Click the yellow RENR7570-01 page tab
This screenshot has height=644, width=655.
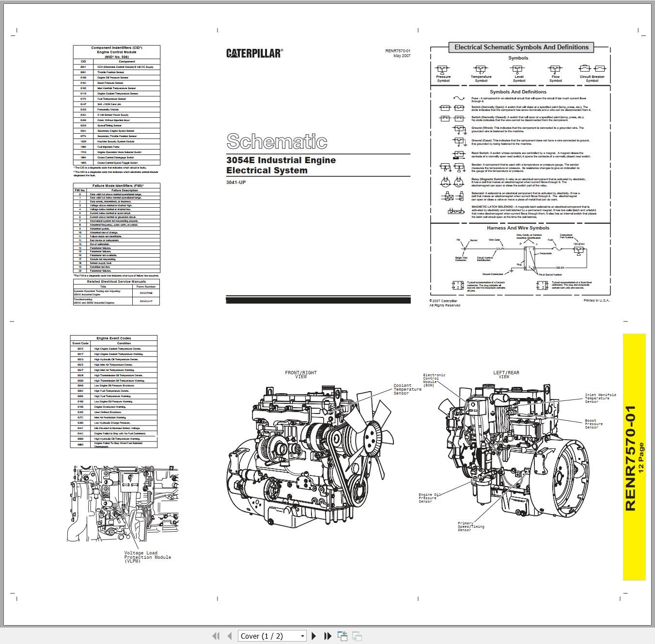(x=634, y=457)
